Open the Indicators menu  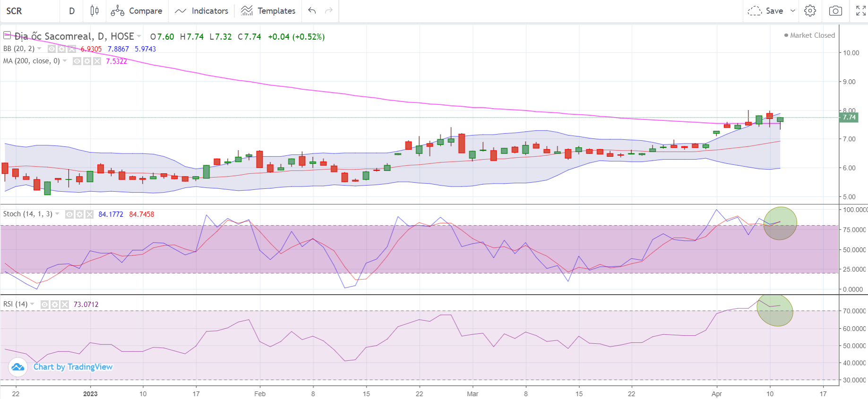(201, 11)
